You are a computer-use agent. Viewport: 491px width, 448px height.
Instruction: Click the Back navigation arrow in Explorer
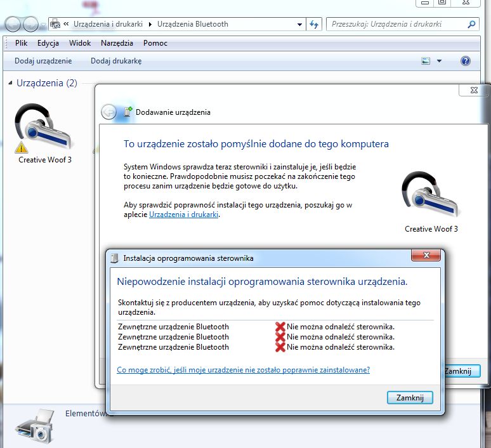pos(13,24)
